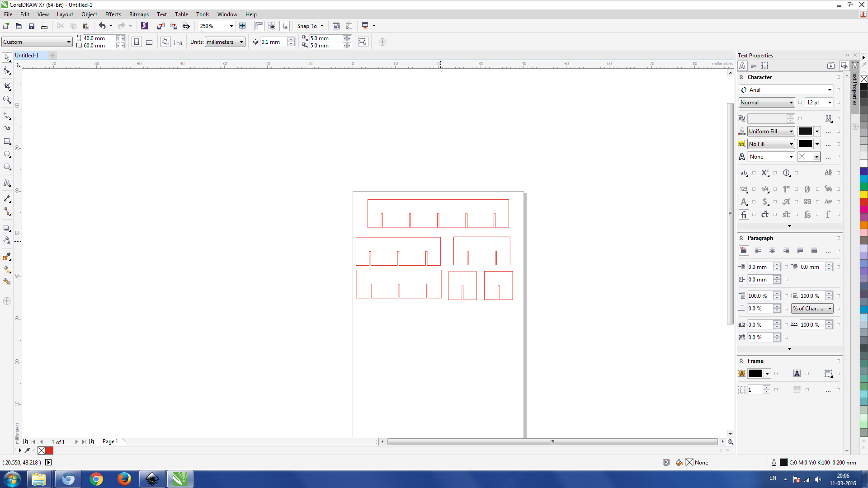Select the Rectangle tool

[7, 141]
